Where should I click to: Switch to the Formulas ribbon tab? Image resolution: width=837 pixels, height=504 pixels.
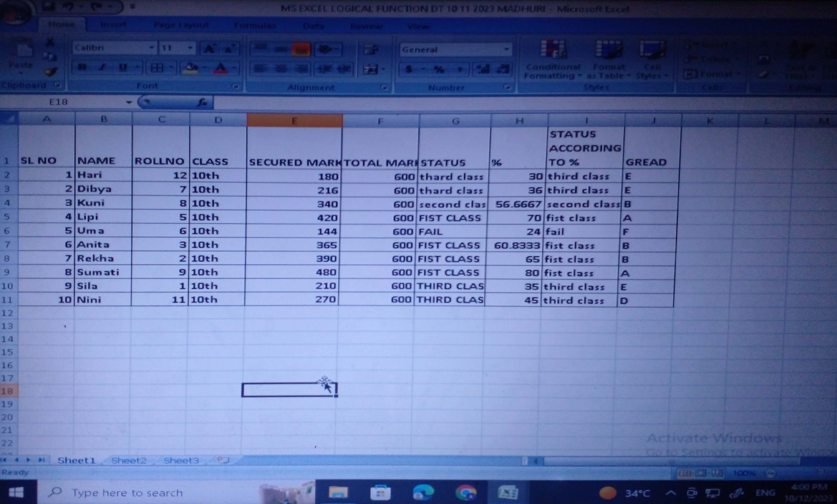[x=255, y=26]
